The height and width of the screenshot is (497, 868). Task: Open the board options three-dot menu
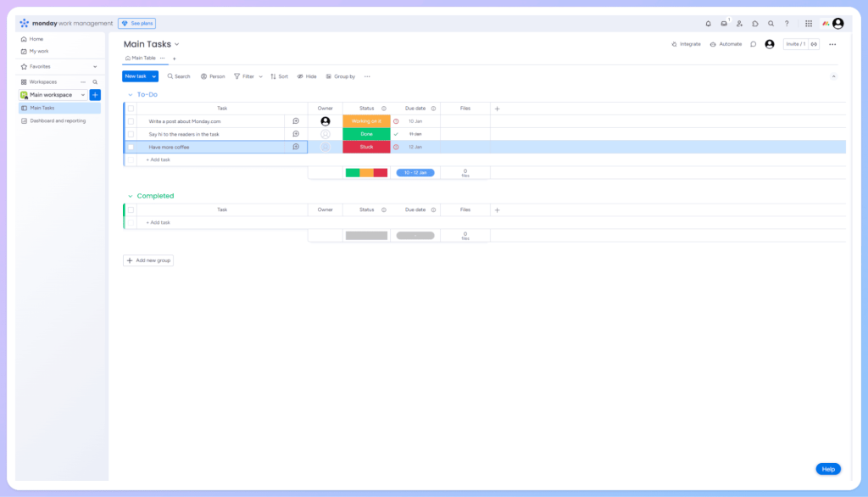point(832,44)
